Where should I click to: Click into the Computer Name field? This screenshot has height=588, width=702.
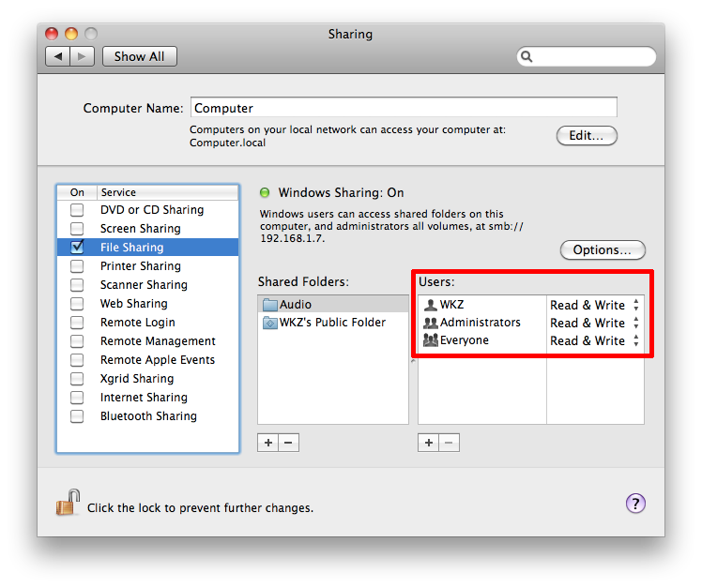pyautogui.click(x=404, y=108)
